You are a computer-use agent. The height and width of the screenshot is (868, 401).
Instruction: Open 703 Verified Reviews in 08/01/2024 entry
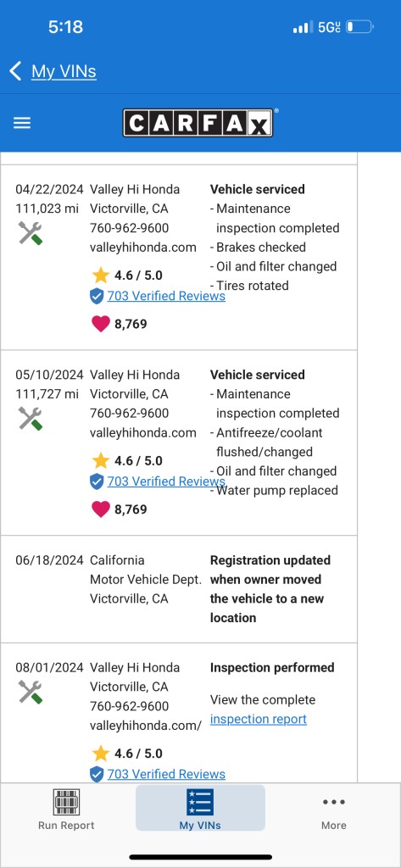(x=166, y=775)
